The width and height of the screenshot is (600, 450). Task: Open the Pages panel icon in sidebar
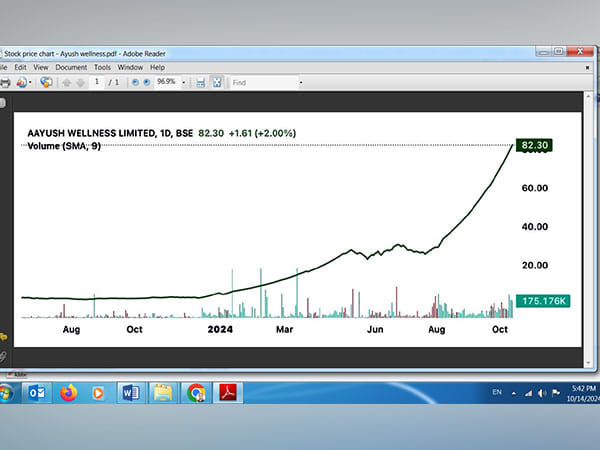pyautogui.click(x=2, y=103)
